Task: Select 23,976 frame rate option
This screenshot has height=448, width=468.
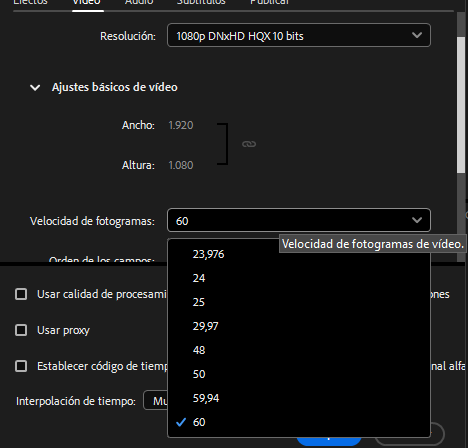Action: tap(299, 254)
